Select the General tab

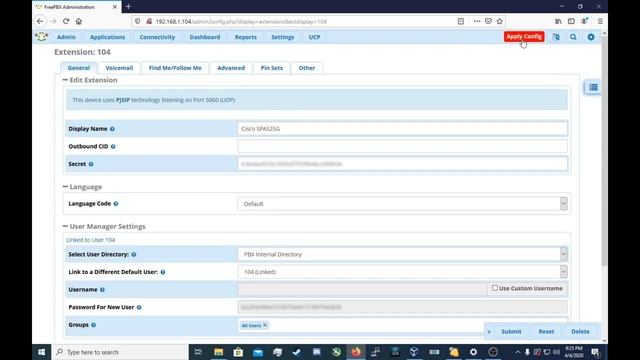[x=79, y=68]
